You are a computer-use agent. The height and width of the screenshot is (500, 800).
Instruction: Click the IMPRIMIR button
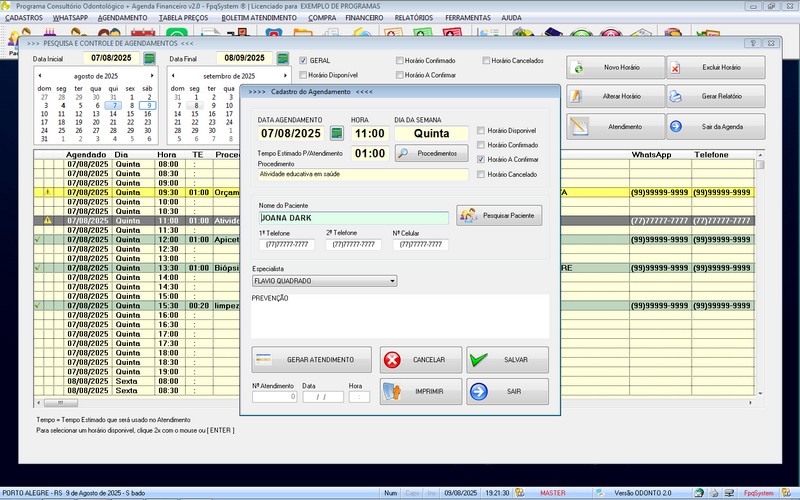(x=421, y=391)
